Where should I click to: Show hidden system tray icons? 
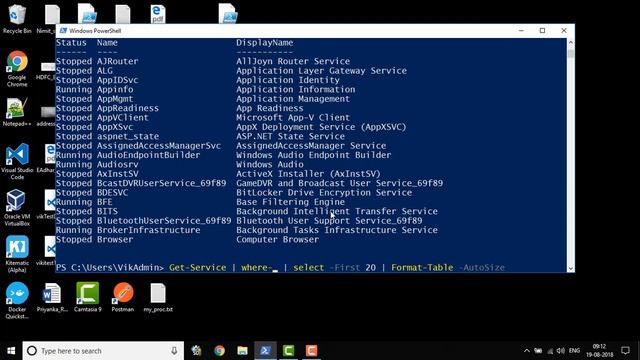point(527,351)
